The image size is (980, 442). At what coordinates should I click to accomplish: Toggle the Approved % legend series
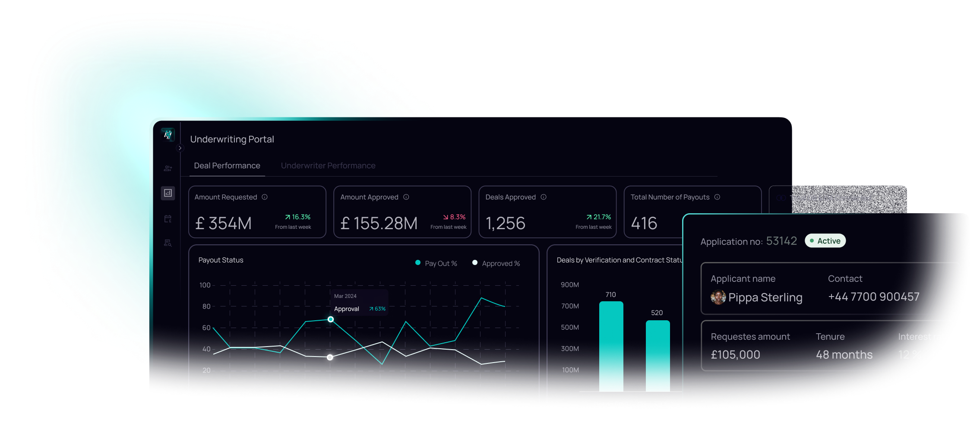(x=496, y=263)
